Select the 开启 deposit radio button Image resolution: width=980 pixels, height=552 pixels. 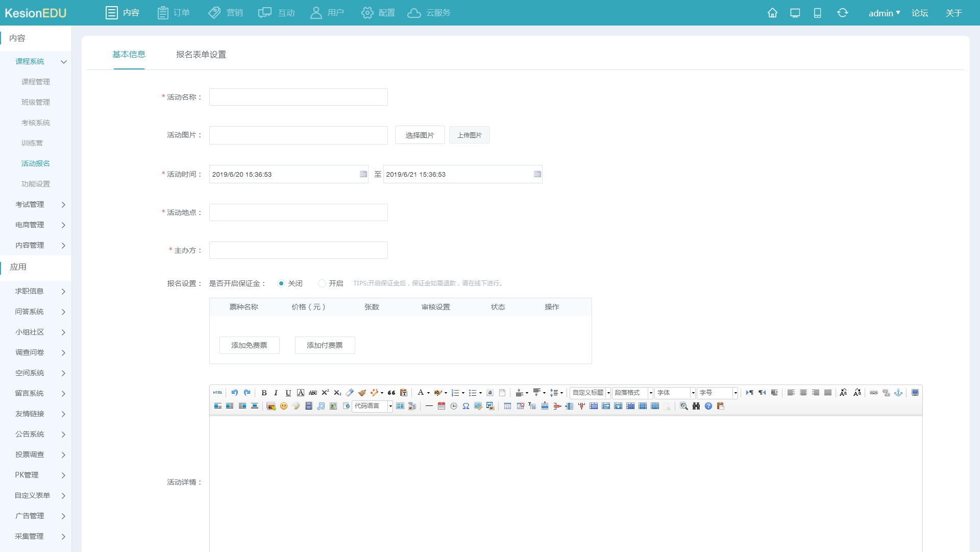322,283
